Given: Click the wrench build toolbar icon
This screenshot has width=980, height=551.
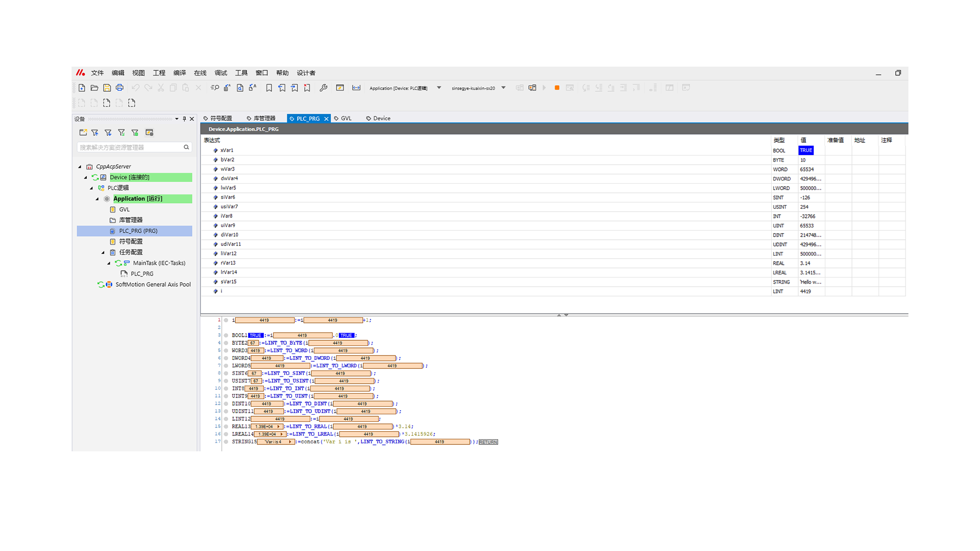Looking at the screenshot, I should [323, 88].
